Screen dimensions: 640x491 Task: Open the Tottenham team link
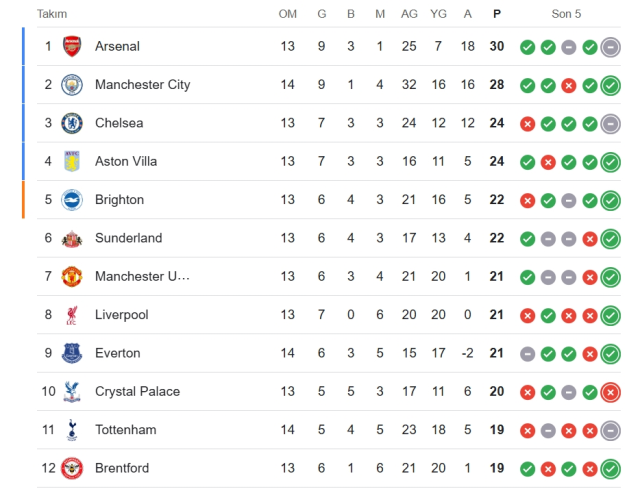pyautogui.click(x=126, y=430)
